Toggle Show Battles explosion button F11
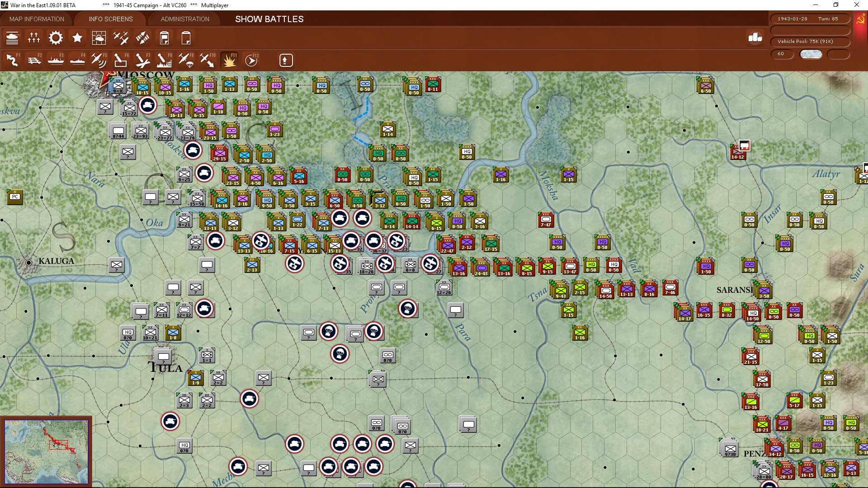Screen dimensions: 868x488 [230, 60]
